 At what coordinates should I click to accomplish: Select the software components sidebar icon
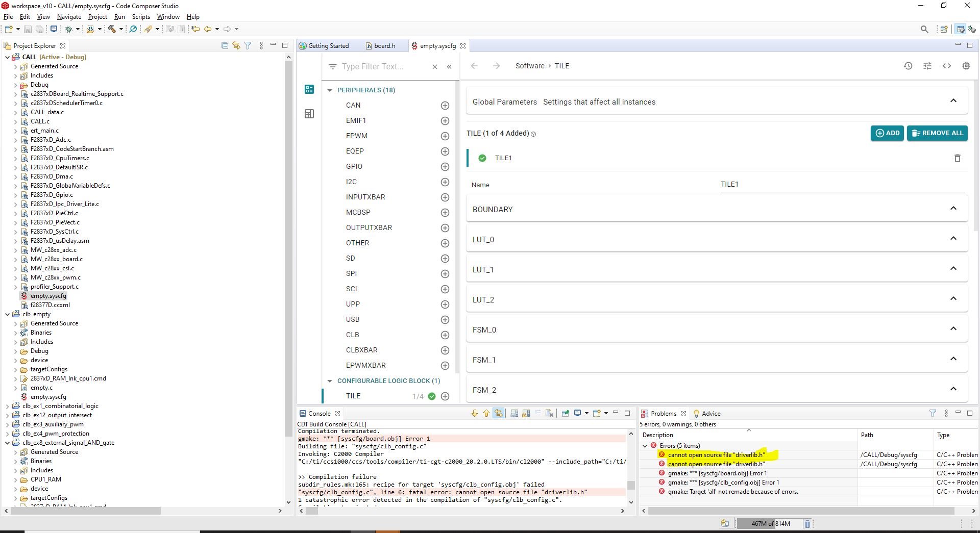[x=309, y=89]
